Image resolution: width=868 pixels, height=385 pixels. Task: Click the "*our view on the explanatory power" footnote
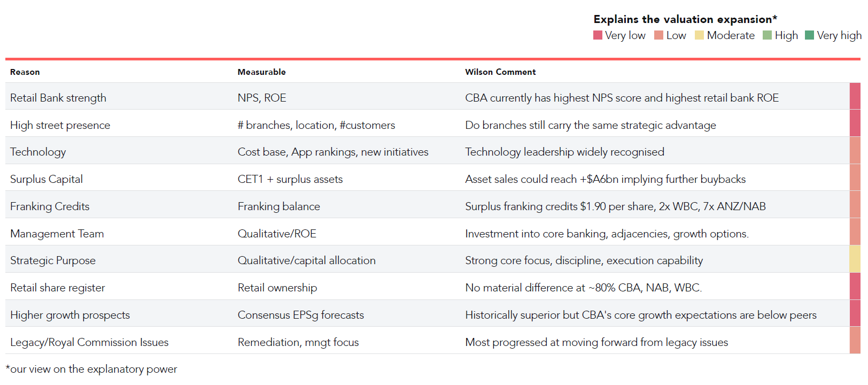tap(91, 369)
